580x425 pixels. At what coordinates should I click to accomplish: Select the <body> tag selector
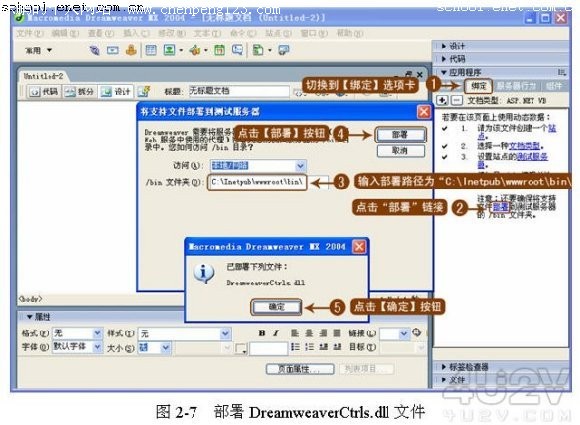(x=31, y=299)
